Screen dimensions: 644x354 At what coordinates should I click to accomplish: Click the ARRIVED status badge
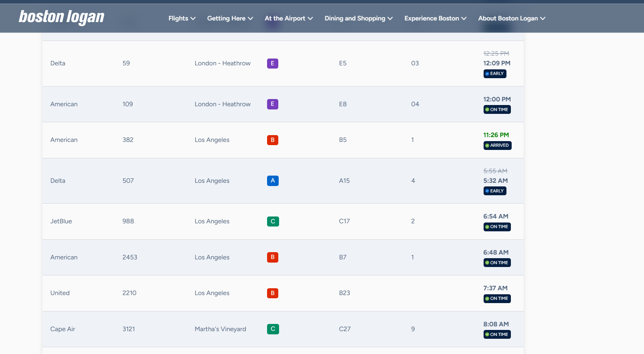coord(497,146)
